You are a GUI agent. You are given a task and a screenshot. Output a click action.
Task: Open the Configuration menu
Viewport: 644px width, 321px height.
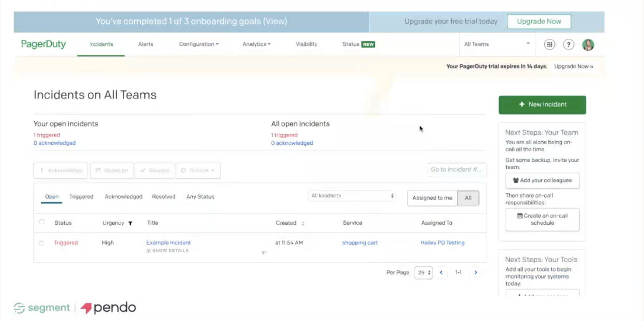pyautogui.click(x=199, y=44)
